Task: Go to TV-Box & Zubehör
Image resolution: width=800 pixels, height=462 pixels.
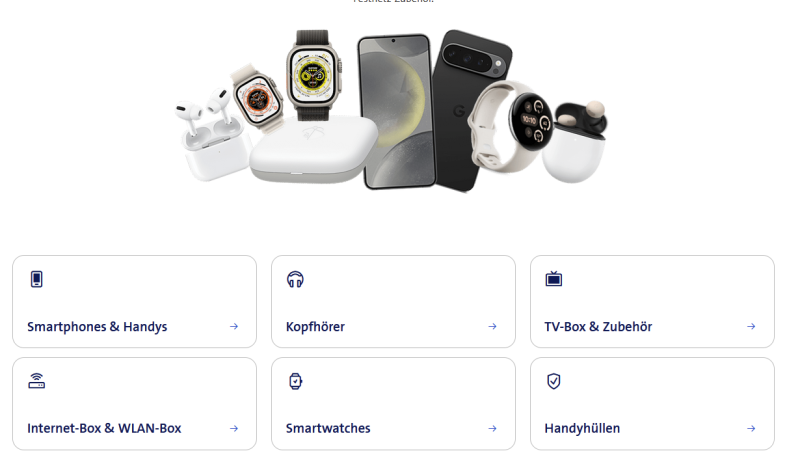Action: coord(652,302)
